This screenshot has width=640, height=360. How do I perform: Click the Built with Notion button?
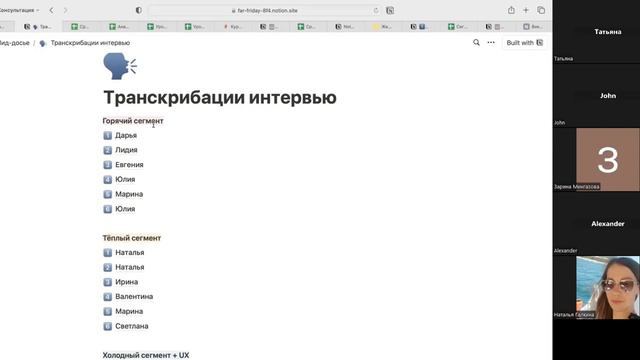pos(524,42)
